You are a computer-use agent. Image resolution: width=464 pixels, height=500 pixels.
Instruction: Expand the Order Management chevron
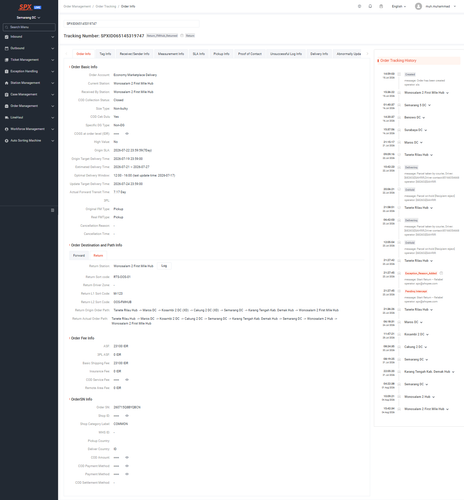point(53,106)
